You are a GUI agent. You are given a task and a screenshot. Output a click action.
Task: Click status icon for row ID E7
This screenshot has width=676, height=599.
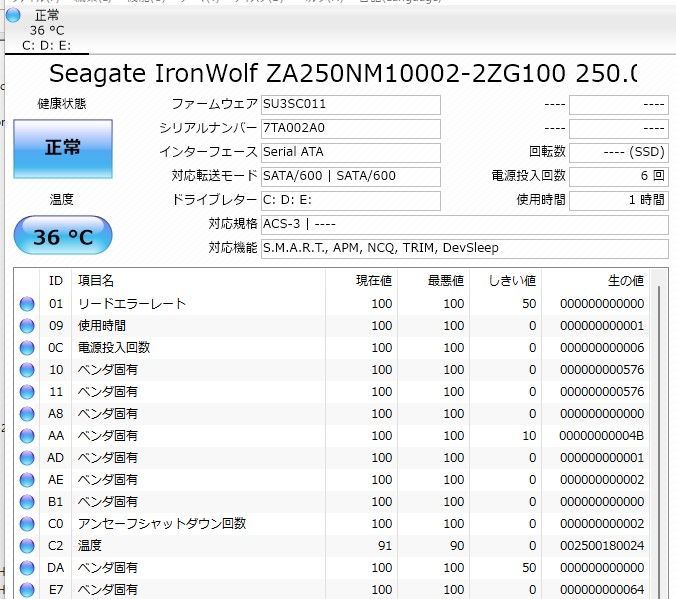click(x=27, y=590)
